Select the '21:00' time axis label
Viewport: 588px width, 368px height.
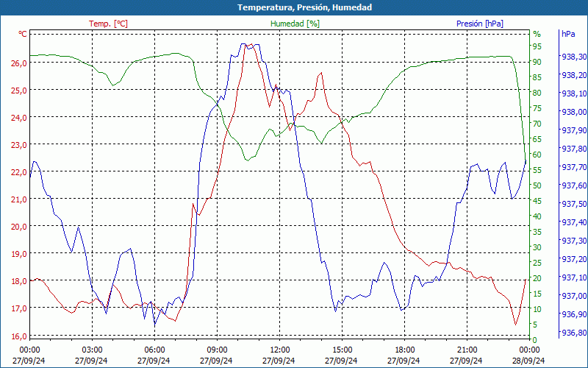[x=467, y=350]
